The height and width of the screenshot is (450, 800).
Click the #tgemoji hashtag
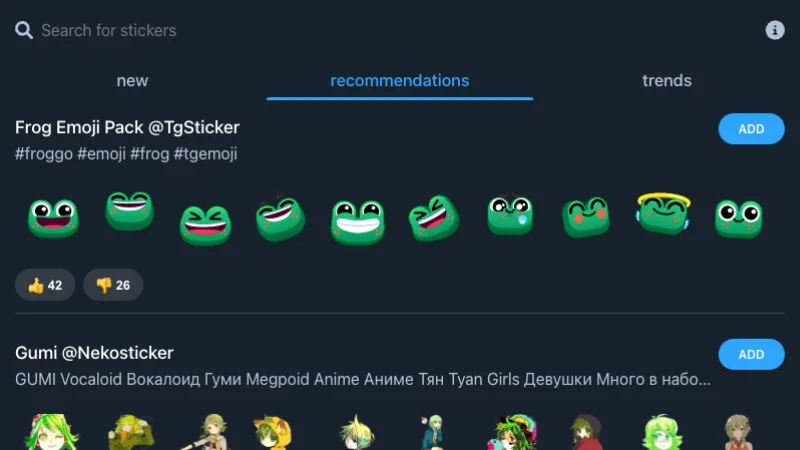pos(205,154)
